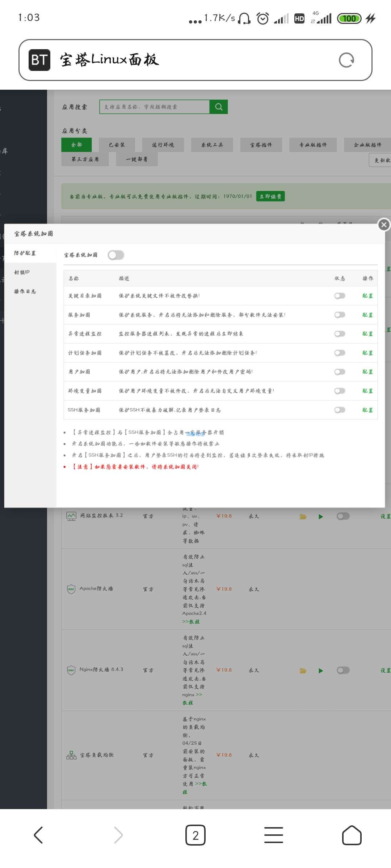
Task: Enable 关键目录加固 status switch
Action: coord(340,296)
